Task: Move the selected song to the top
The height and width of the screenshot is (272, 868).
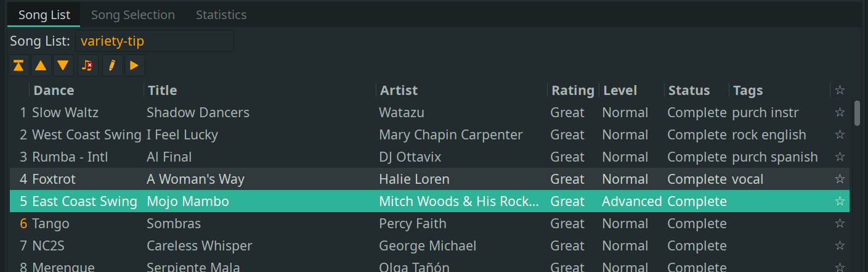Action: click(18, 65)
